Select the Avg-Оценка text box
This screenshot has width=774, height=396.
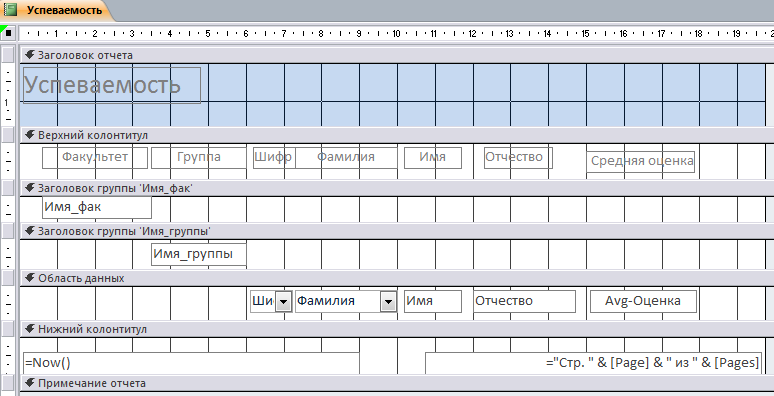pyautogui.click(x=643, y=301)
